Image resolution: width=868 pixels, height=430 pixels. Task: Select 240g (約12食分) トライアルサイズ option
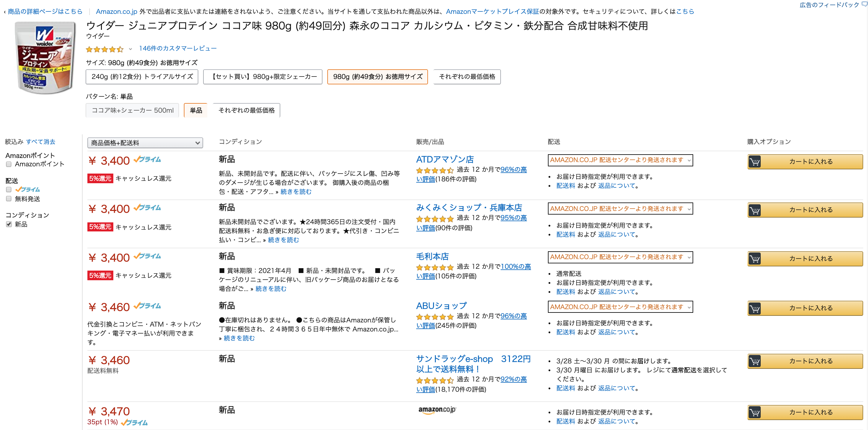142,77
